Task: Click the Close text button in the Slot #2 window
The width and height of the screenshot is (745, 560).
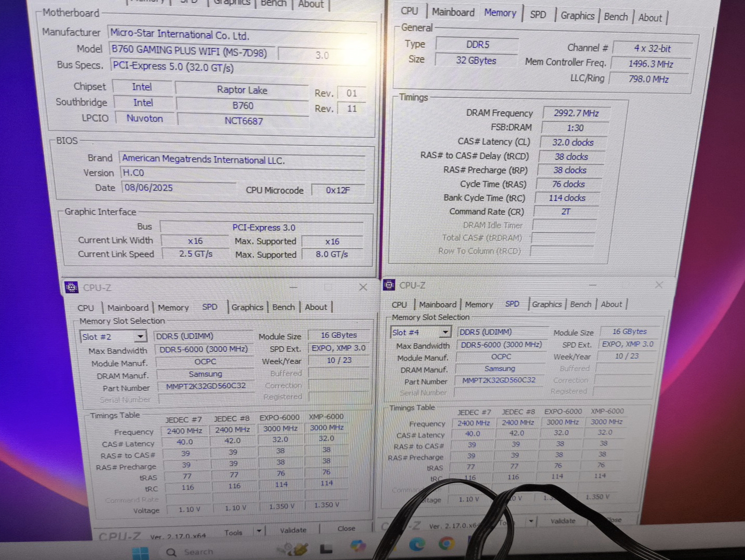Action: (346, 528)
